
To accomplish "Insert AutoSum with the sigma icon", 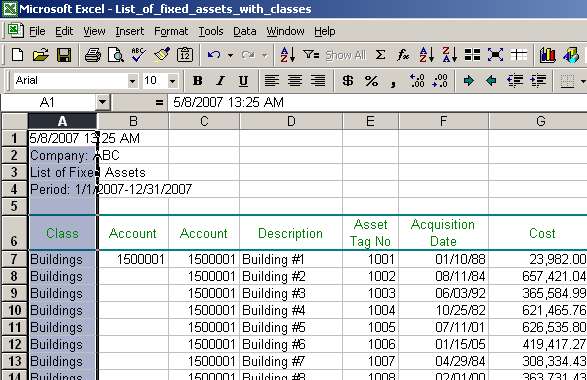I will (x=380, y=55).
